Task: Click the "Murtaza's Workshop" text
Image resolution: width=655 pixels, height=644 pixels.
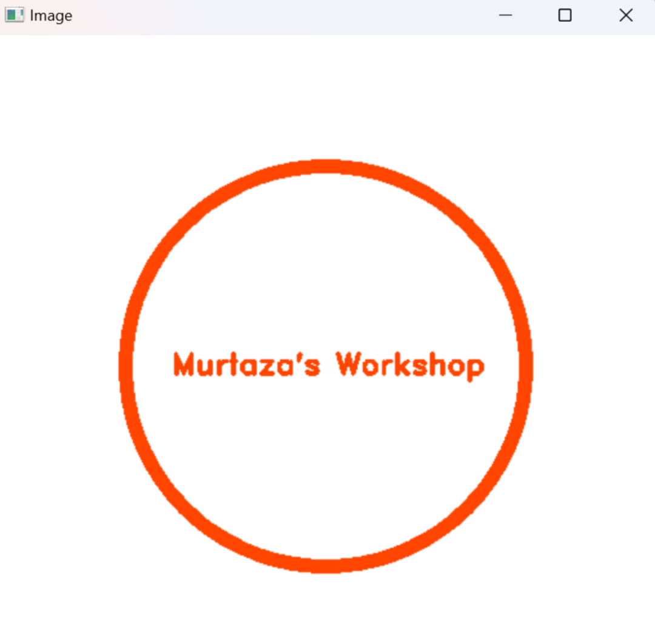Action: (x=329, y=366)
